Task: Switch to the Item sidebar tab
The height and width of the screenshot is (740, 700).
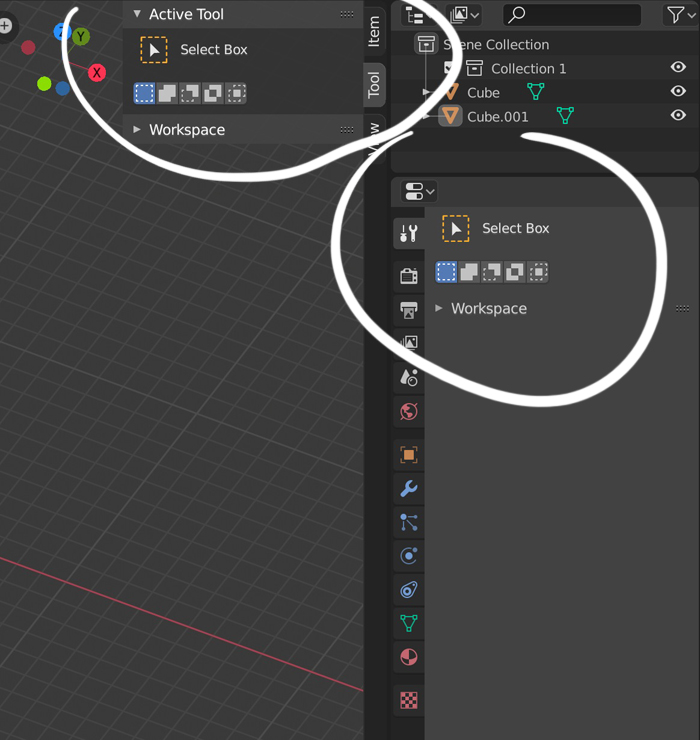Action: click(374, 31)
